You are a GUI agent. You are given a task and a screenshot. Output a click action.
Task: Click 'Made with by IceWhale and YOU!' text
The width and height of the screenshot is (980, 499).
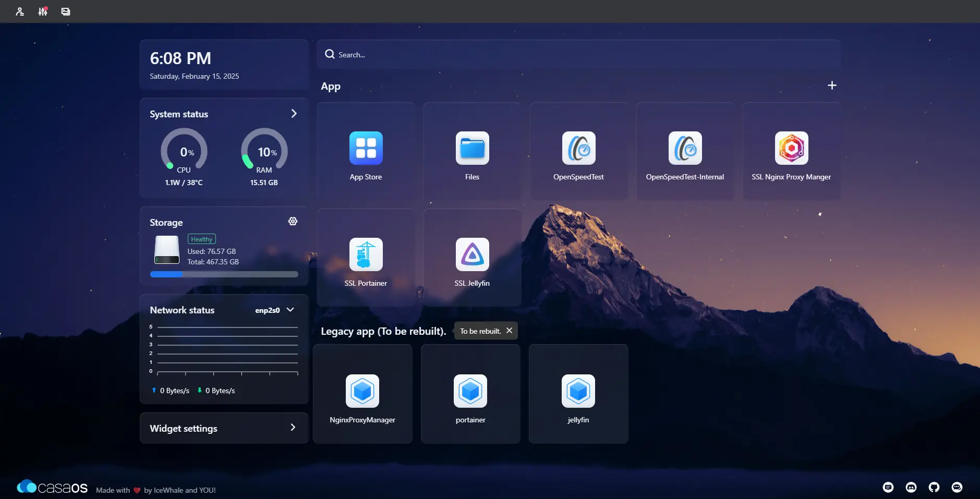pos(156,490)
